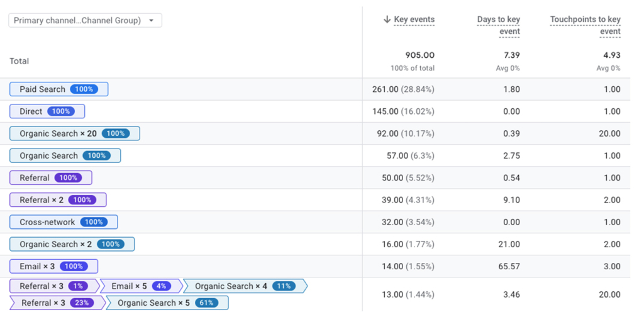Click the Organic Search × 4 11% chip
644x329 pixels.
[245, 286]
